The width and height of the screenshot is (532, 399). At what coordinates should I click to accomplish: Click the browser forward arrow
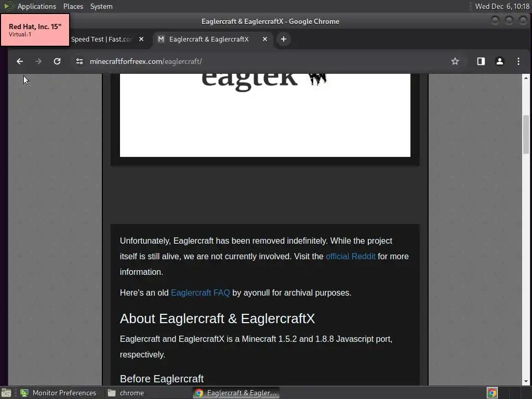(x=38, y=61)
